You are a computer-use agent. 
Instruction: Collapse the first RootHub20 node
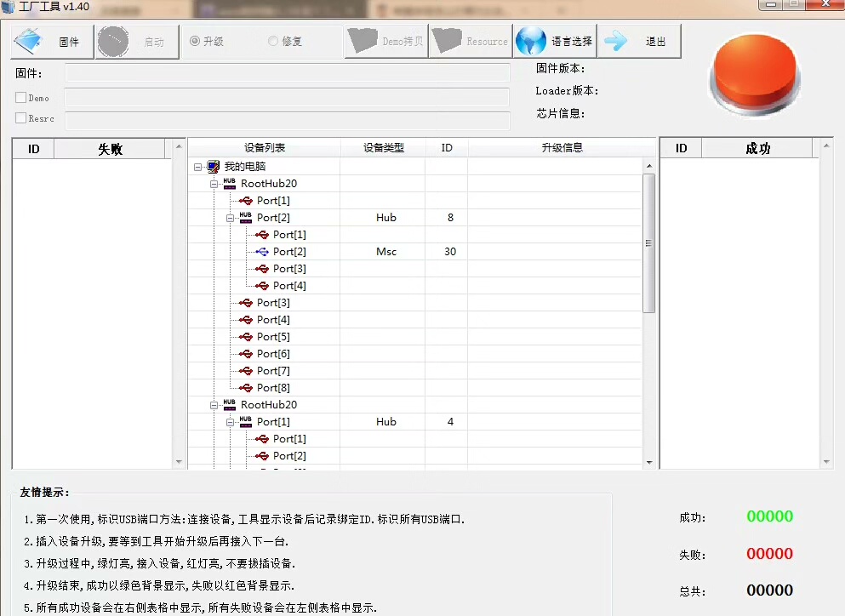click(x=214, y=184)
